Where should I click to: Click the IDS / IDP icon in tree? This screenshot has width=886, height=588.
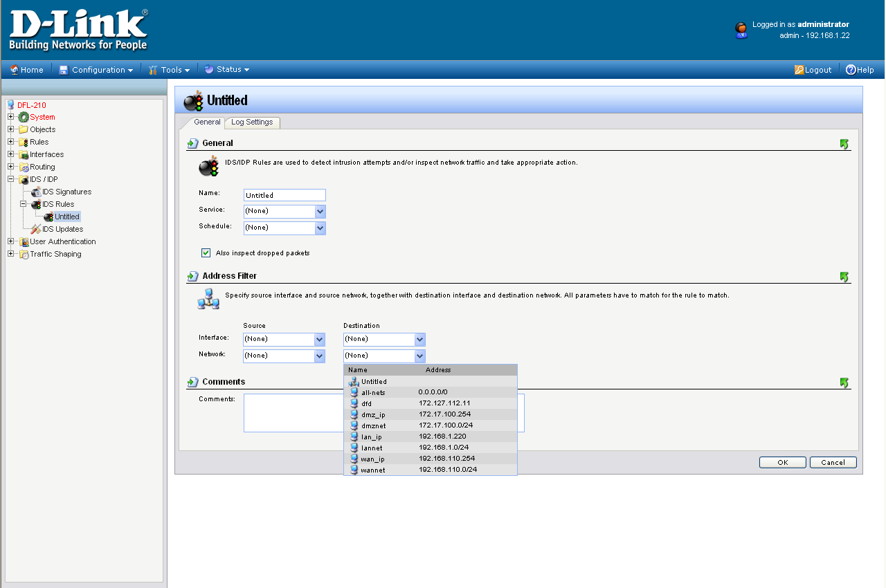[24, 179]
